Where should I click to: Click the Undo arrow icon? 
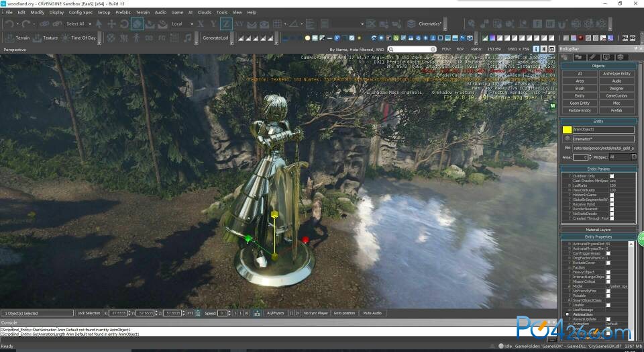tap(9, 24)
